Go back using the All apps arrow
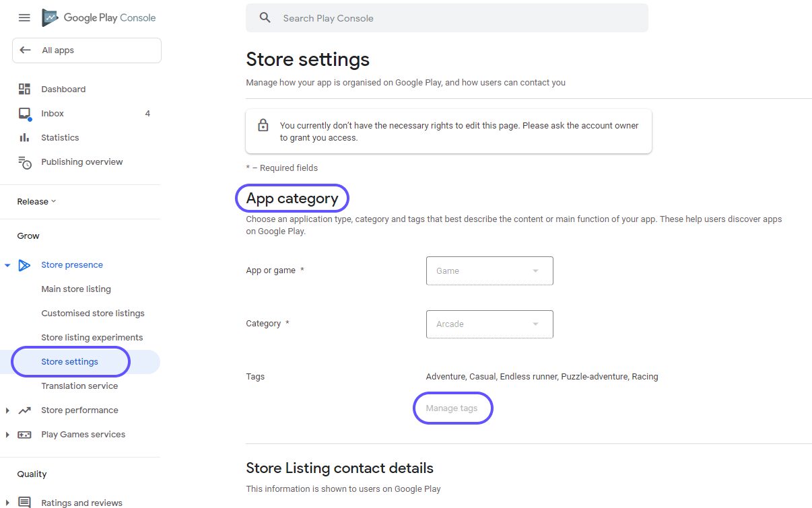This screenshot has height=508, width=812. pos(24,50)
